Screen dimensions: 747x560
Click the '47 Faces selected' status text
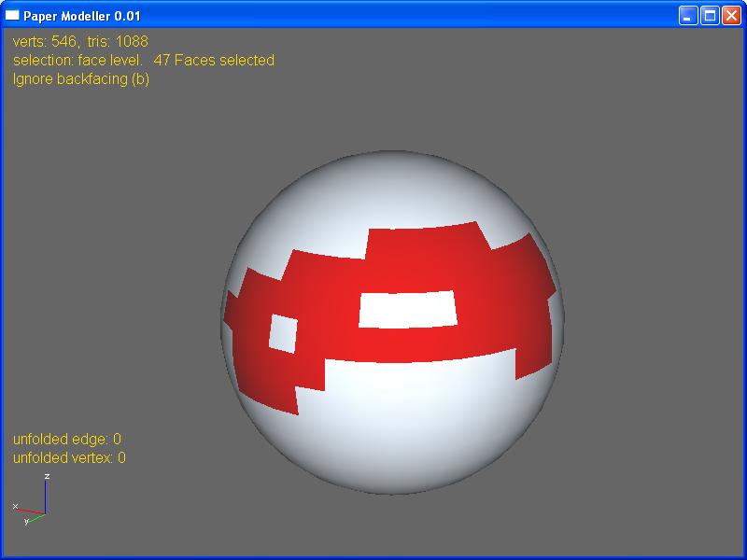point(214,60)
